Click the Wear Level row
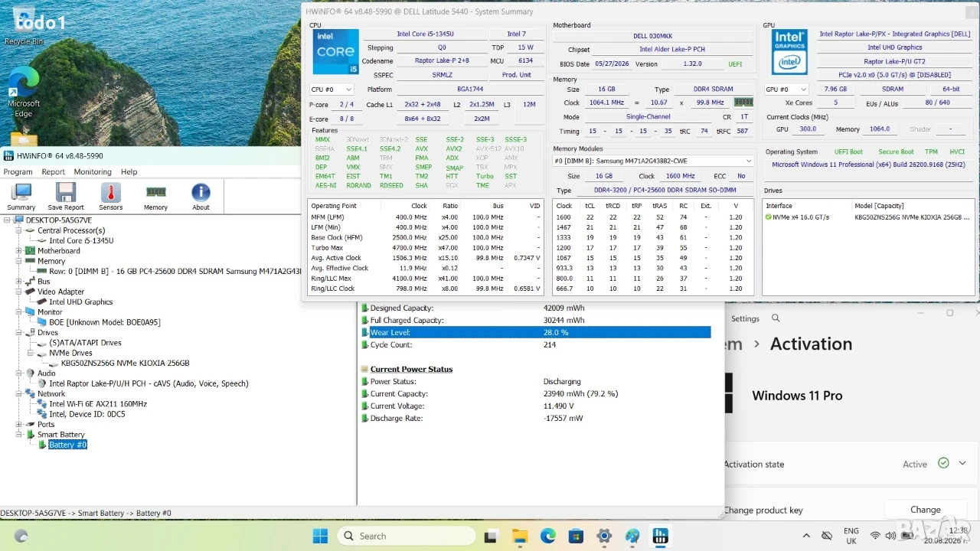Image resolution: width=980 pixels, height=551 pixels. [x=536, y=332]
